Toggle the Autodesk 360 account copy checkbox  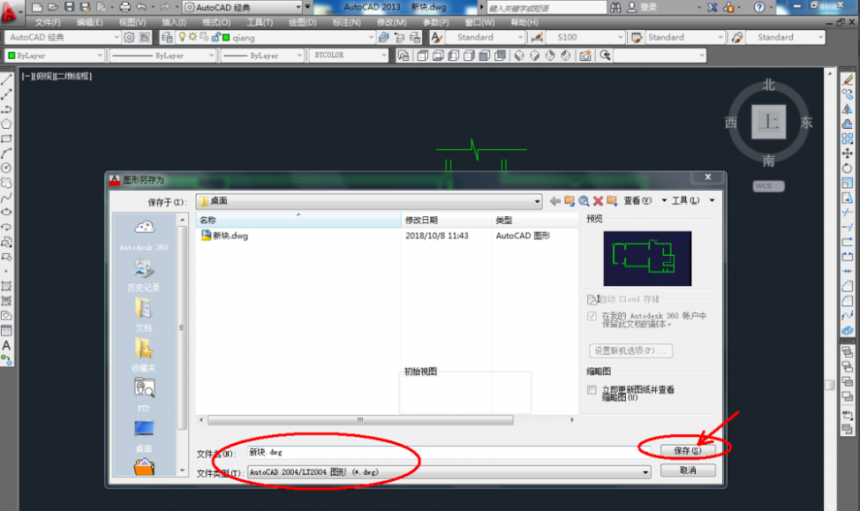click(592, 316)
